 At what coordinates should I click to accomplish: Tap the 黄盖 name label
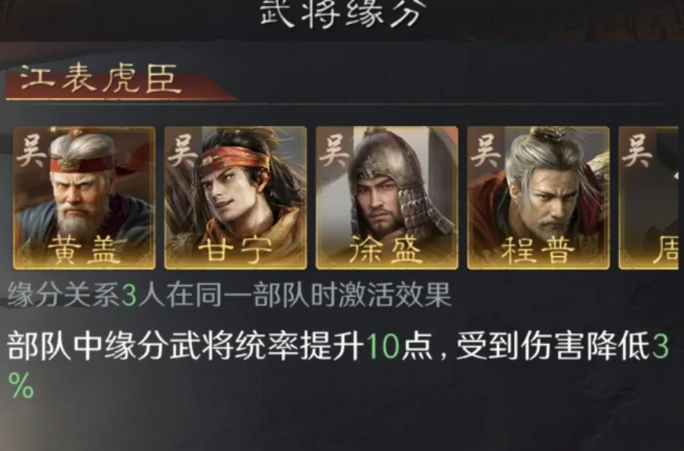point(84,250)
